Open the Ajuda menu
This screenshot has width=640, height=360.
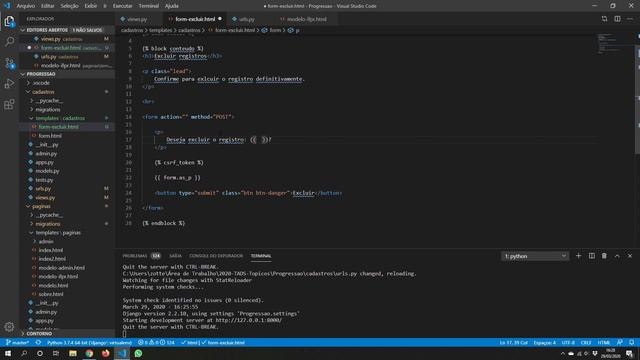point(171,6)
